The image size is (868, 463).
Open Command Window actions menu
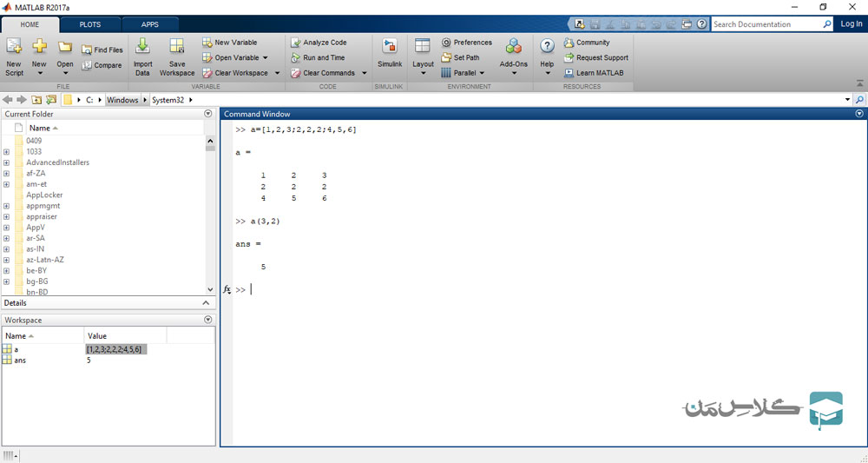(859, 114)
